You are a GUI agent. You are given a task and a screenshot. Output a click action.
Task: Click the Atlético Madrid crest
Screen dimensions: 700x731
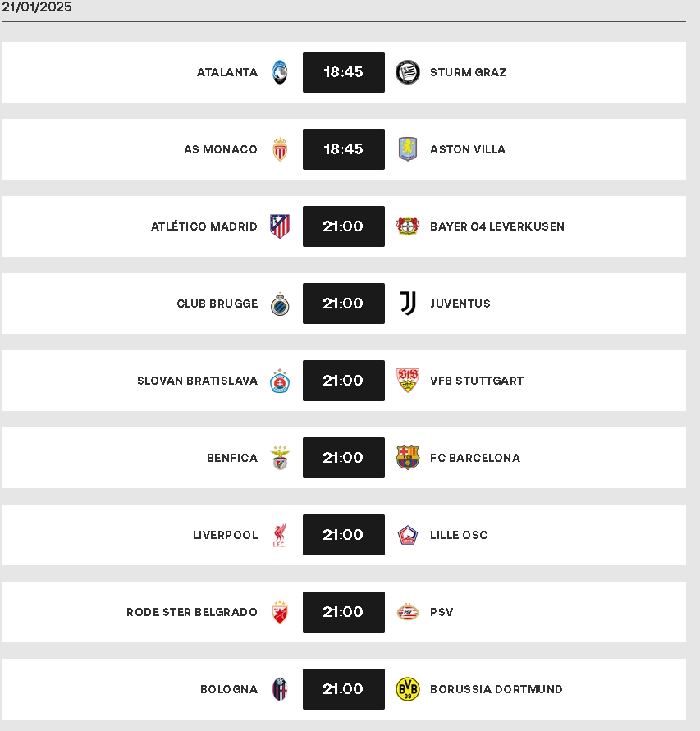[x=280, y=226]
